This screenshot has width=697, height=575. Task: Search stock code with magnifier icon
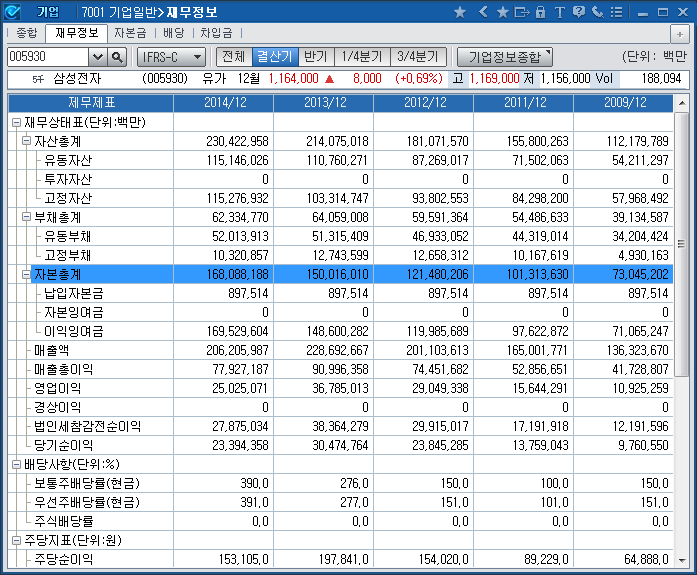(x=116, y=57)
